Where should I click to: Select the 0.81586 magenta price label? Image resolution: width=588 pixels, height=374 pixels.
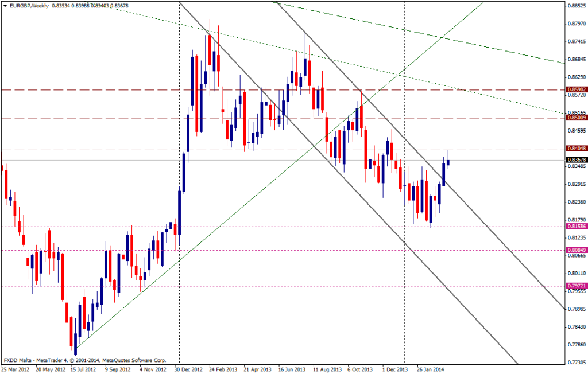tap(576, 227)
